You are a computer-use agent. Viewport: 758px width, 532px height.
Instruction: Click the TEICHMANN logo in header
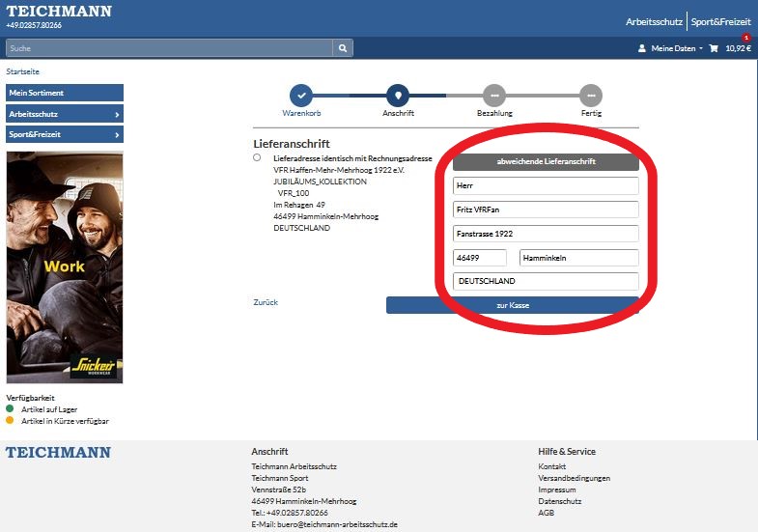(59, 12)
